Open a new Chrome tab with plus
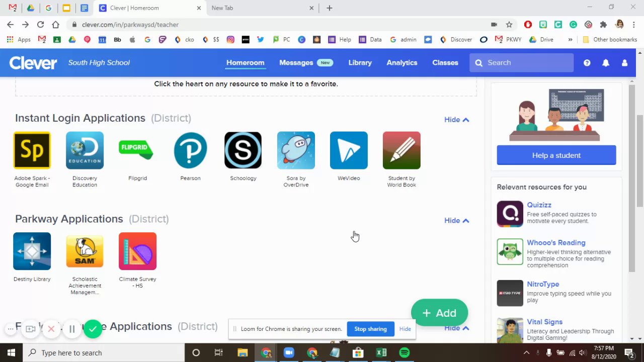This screenshot has height=362, width=644. [329, 8]
